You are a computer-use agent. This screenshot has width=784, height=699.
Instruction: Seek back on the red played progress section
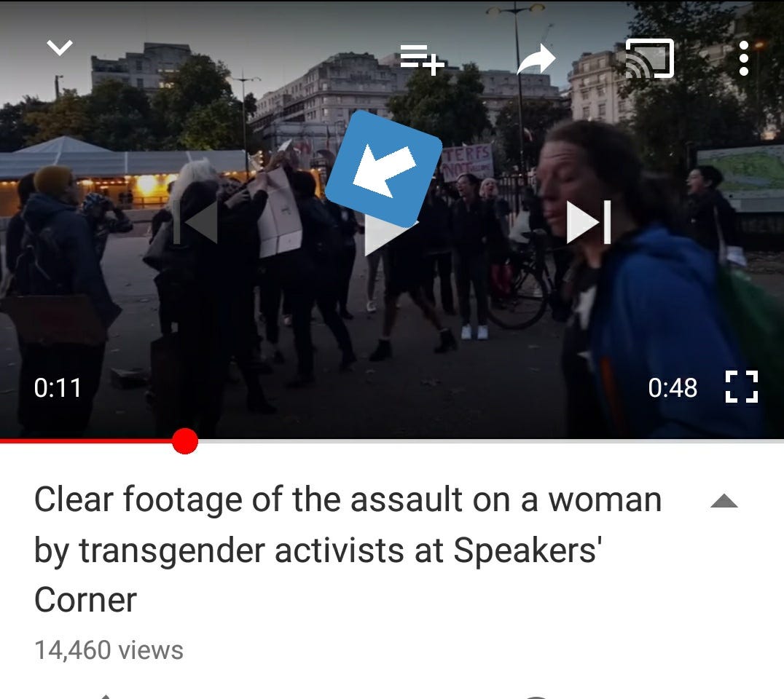tap(85, 441)
